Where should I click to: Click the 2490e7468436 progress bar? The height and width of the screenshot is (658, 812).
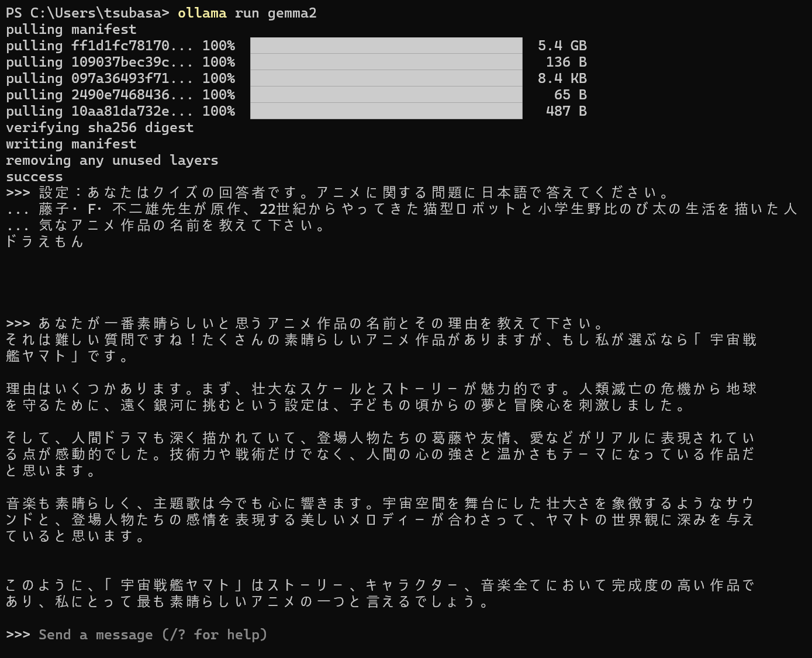coord(386,94)
